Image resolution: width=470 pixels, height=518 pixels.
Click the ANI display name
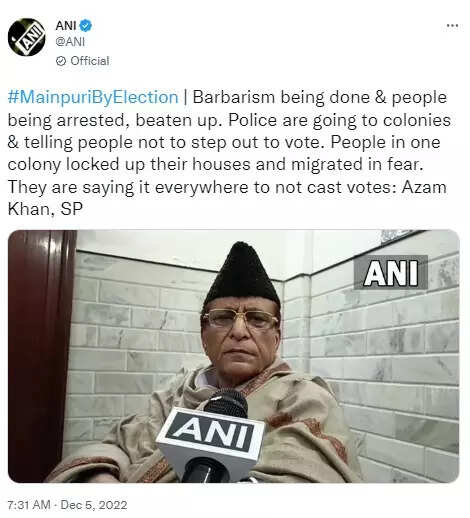point(66,26)
